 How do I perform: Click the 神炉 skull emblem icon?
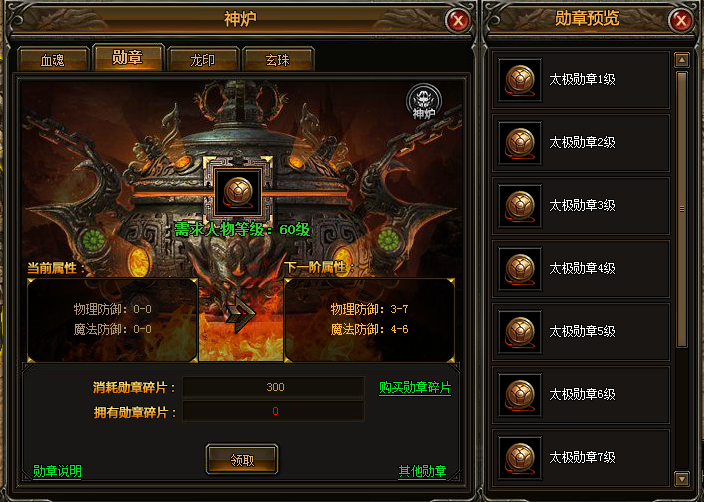point(423,101)
